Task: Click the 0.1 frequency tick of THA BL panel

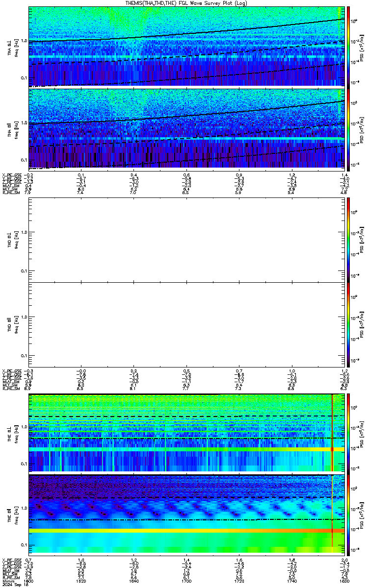Action: [24, 78]
